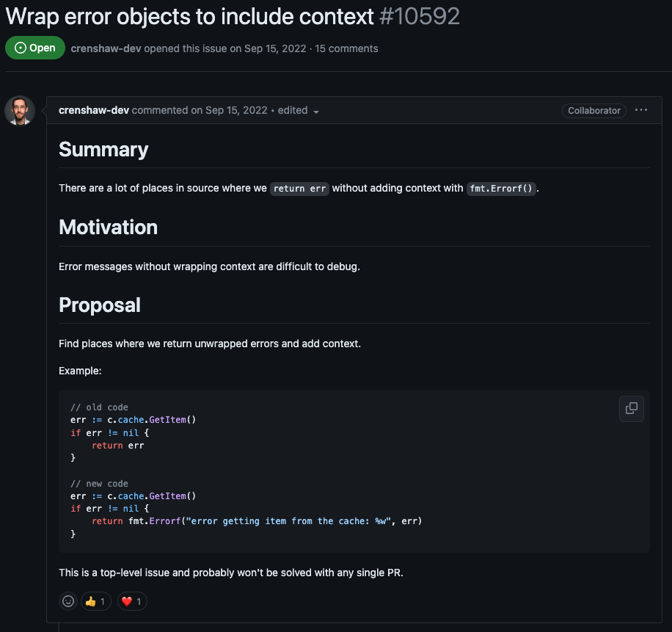Click the inline return err code snippet
Screen dimensions: 672x632
point(299,188)
